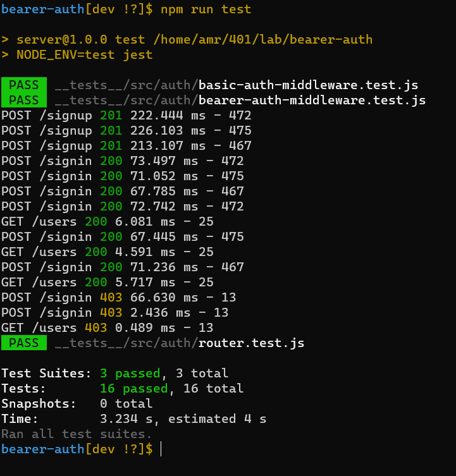The image size is (456, 476).
Task: Click the 'npm run test' command text
Action: 206,9
